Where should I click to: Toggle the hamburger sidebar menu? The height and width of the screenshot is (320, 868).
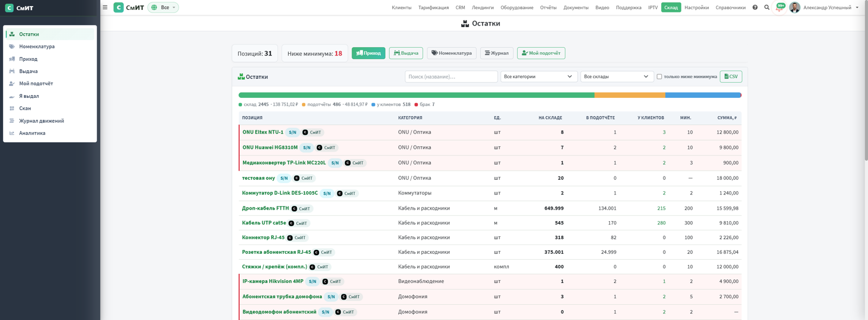coord(105,8)
